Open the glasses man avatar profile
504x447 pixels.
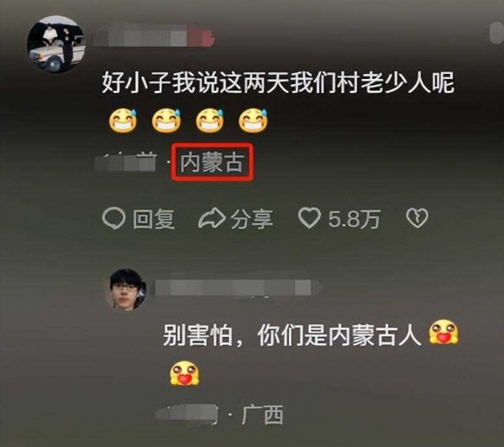tap(126, 289)
